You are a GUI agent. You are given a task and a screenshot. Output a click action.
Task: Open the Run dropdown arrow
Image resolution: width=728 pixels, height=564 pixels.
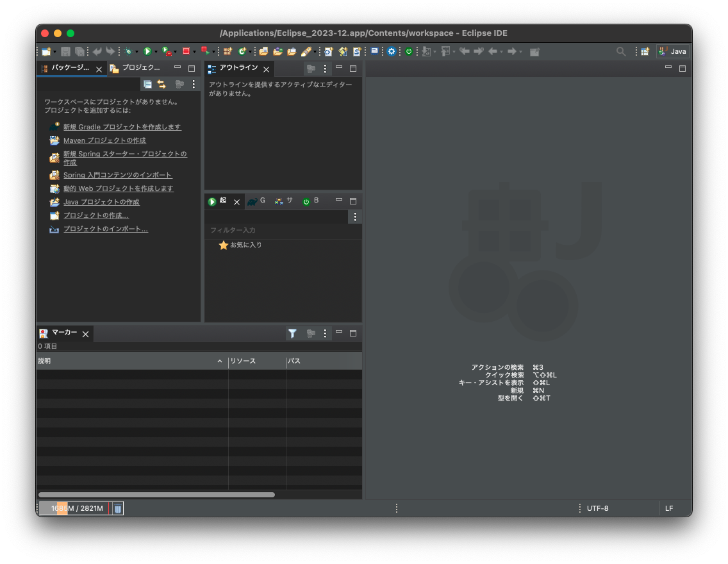[x=156, y=52]
